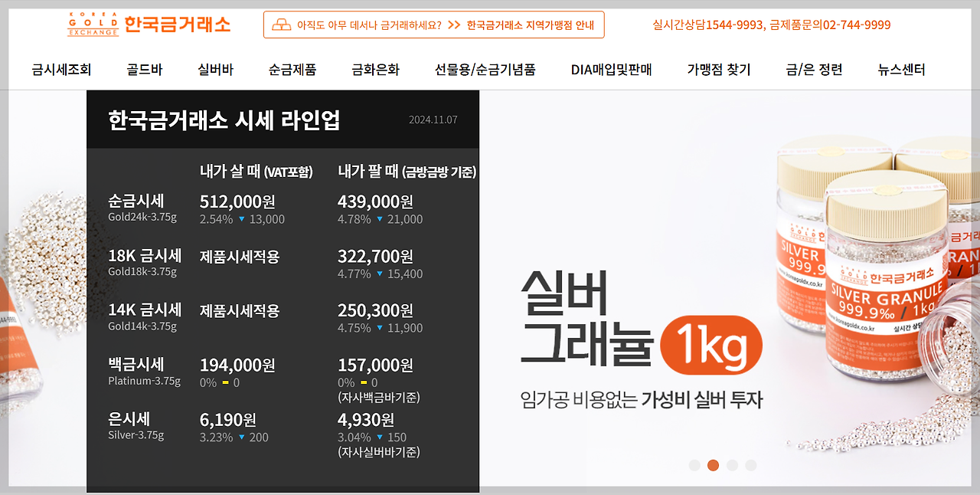
Task: Click the platinum buy price 194,000원
Action: pos(237,365)
